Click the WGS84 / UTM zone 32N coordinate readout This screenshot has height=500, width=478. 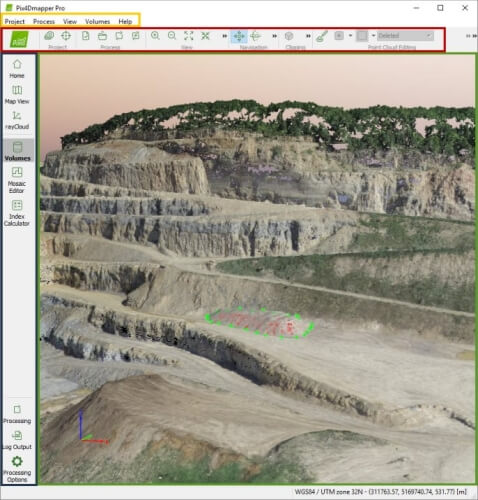(x=380, y=492)
